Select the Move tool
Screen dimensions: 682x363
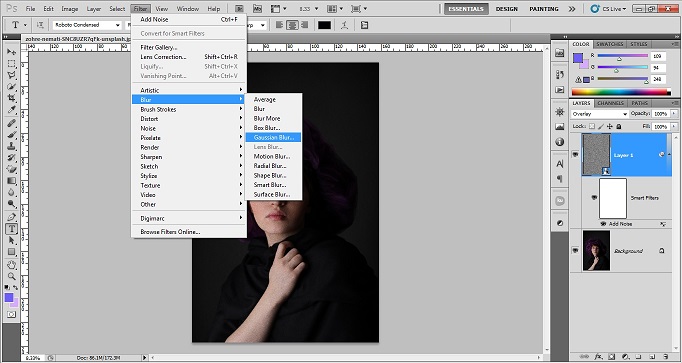[x=11, y=52]
